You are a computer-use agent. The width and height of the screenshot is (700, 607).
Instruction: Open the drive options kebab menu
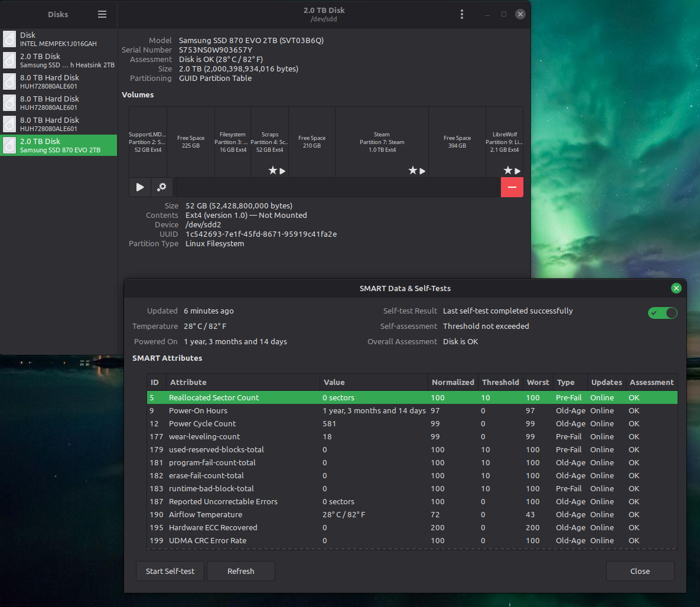(461, 14)
